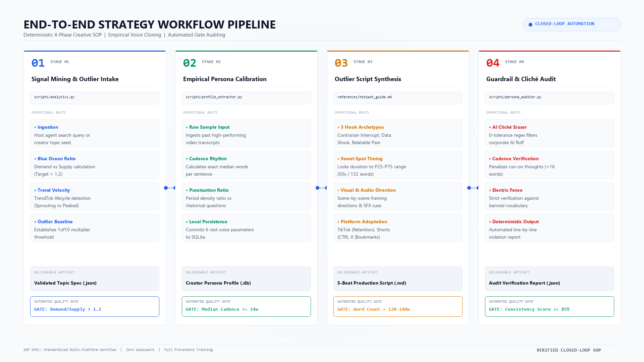Click the Word Count = 120-140w gate
The image size is (644, 362).
click(398, 306)
